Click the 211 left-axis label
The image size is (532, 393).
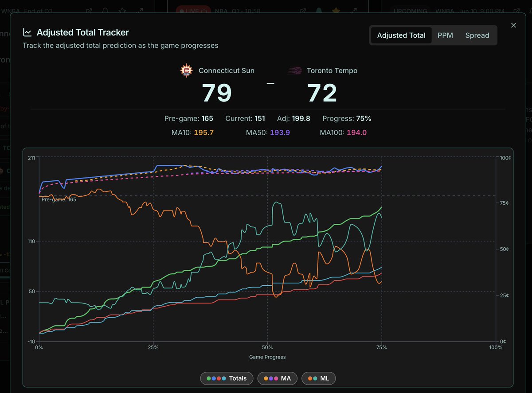click(31, 158)
